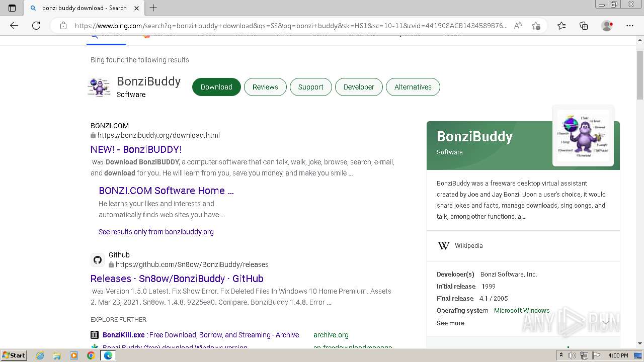Select the Microsoft Edge taskbar button
This screenshot has height=362, width=644.
click(x=108, y=355)
